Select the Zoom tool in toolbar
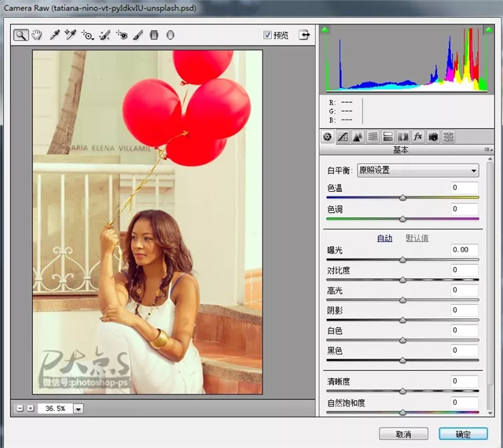The width and height of the screenshot is (503, 448). [x=21, y=35]
